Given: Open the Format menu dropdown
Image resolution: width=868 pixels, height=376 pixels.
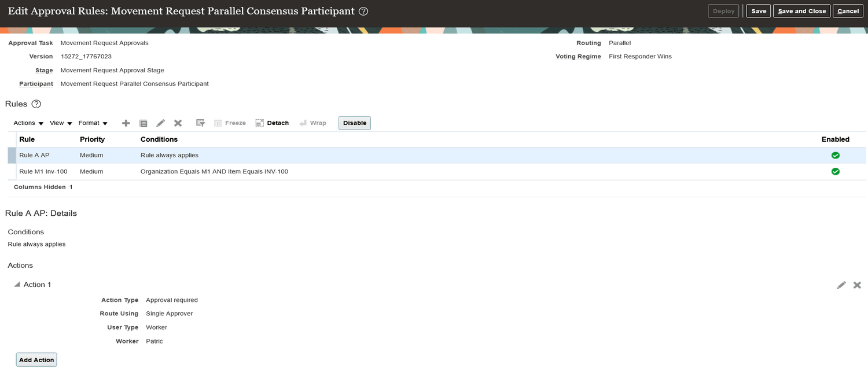Looking at the screenshot, I should [93, 123].
